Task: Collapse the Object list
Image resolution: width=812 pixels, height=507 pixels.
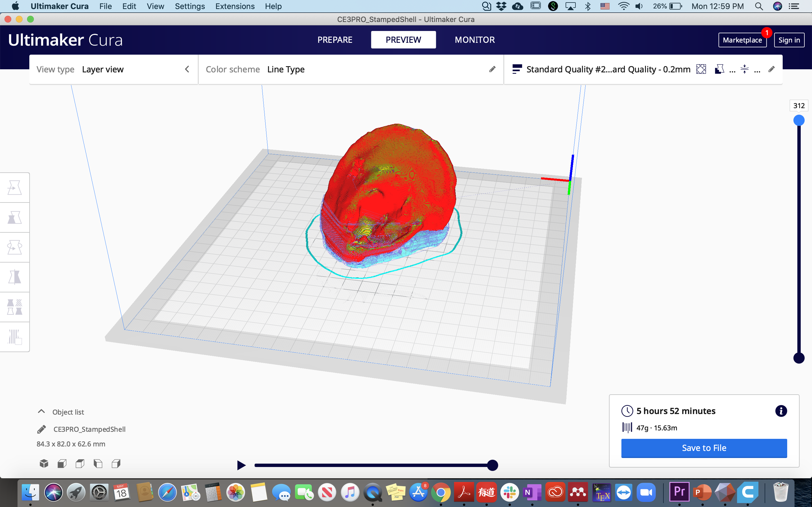Action: (x=41, y=412)
